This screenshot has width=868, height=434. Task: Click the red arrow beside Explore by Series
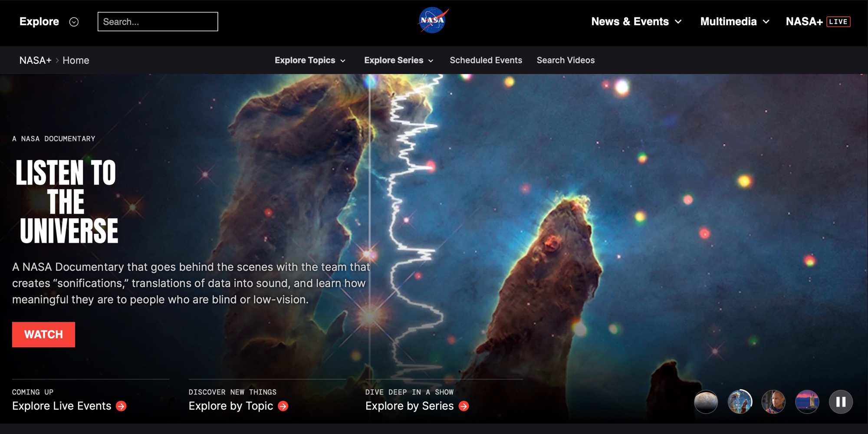point(463,406)
